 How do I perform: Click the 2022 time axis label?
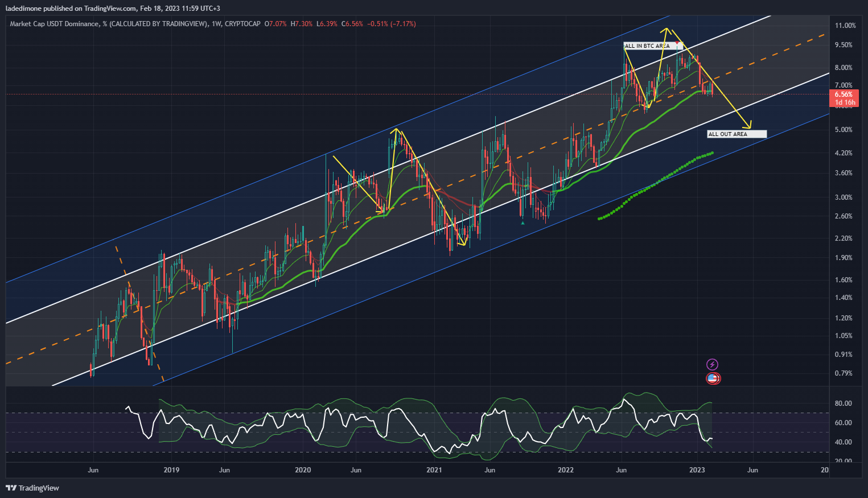(566, 470)
